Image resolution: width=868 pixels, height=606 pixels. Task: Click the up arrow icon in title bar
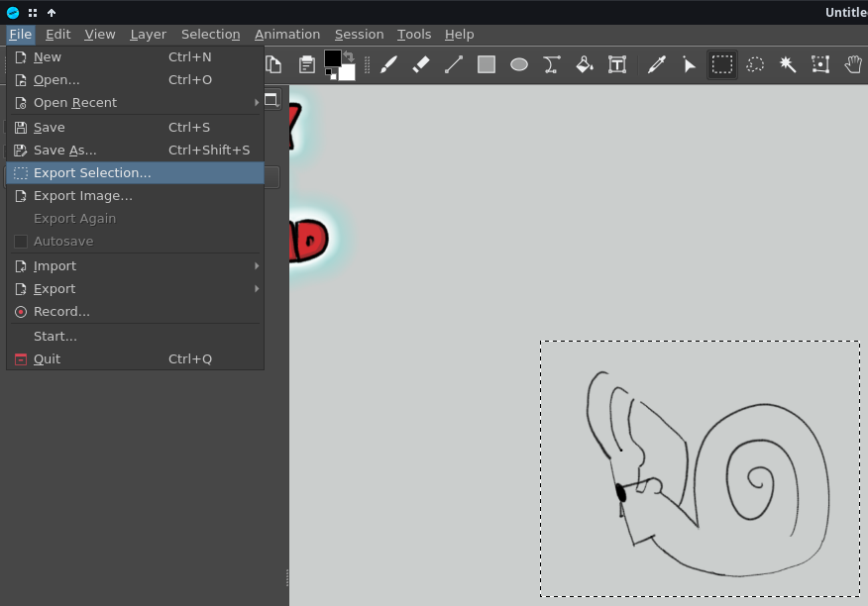point(52,12)
